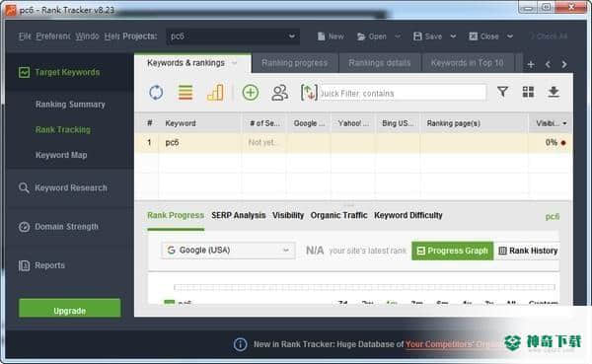Viewport: 592px width, 364px height.
Task: Open Ranking Summary in sidebar
Action: [x=70, y=105]
